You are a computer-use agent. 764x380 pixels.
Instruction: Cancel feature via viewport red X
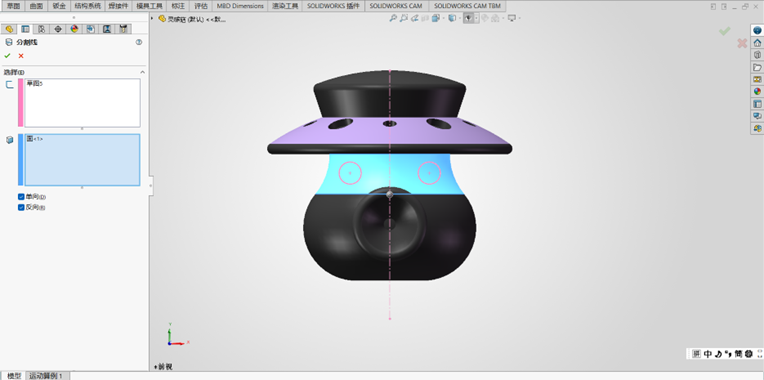[742, 43]
